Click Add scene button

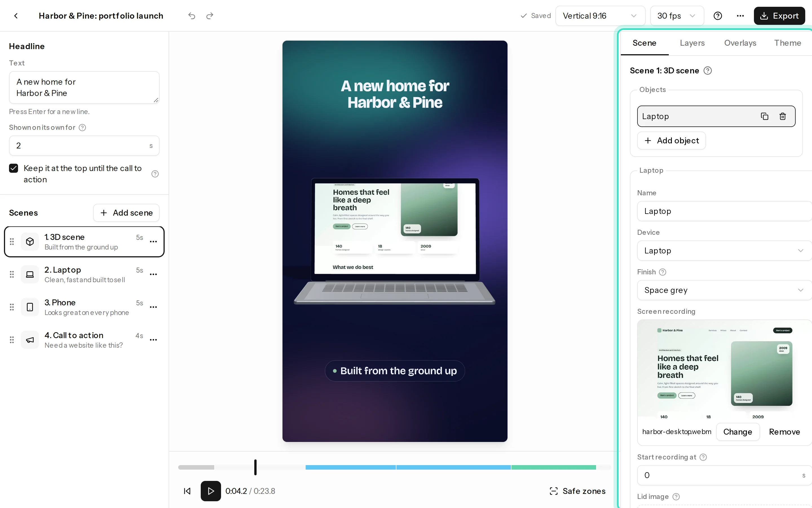[x=126, y=213]
